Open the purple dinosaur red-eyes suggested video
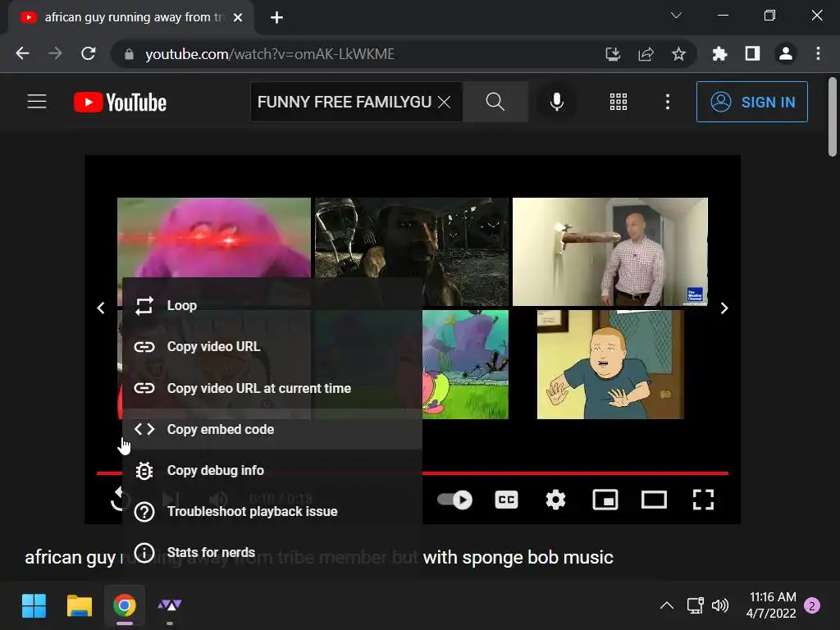This screenshot has width=840, height=630. tap(214, 237)
